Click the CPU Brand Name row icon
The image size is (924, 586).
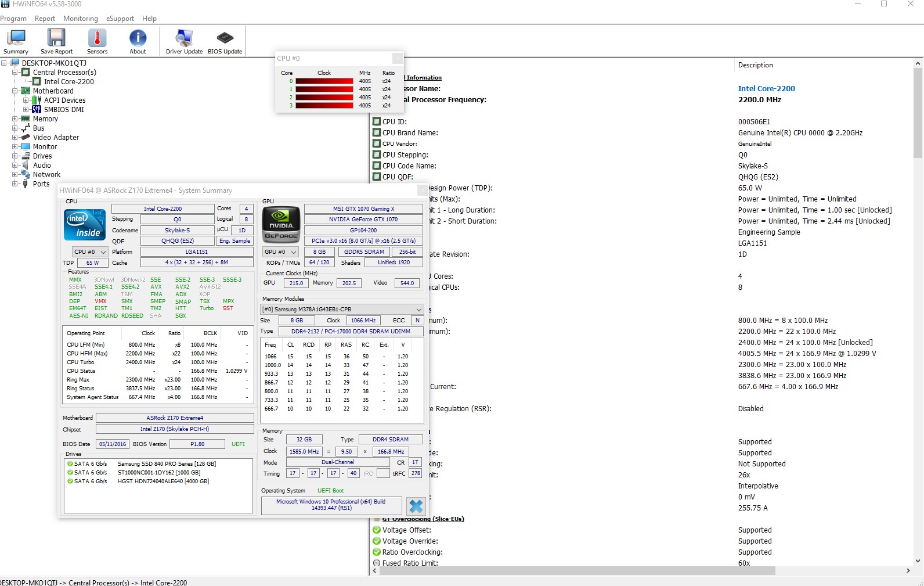click(377, 132)
